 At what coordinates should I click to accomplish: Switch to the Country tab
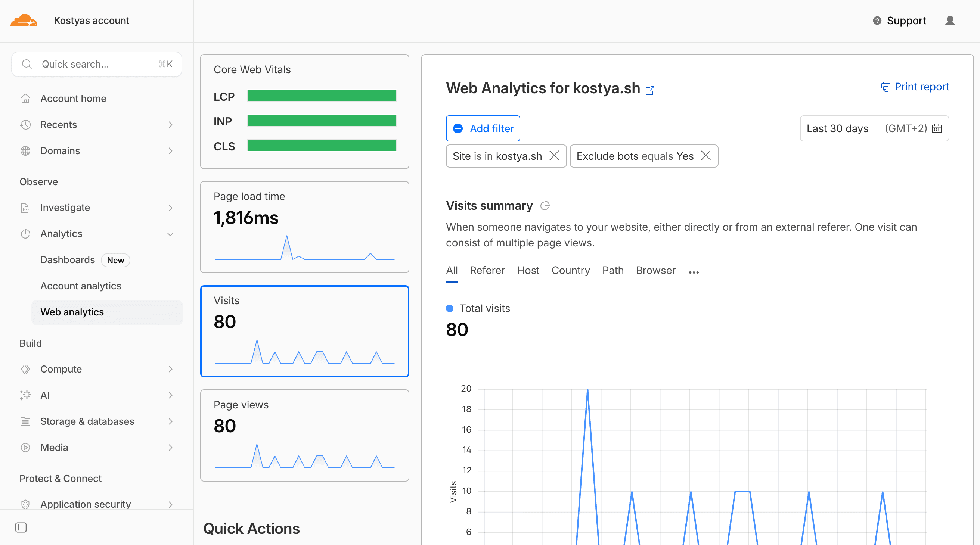pyautogui.click(x=571, y=270)
